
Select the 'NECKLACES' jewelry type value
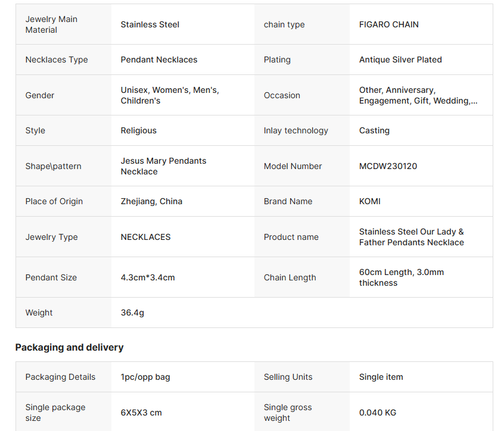(145, 237)
